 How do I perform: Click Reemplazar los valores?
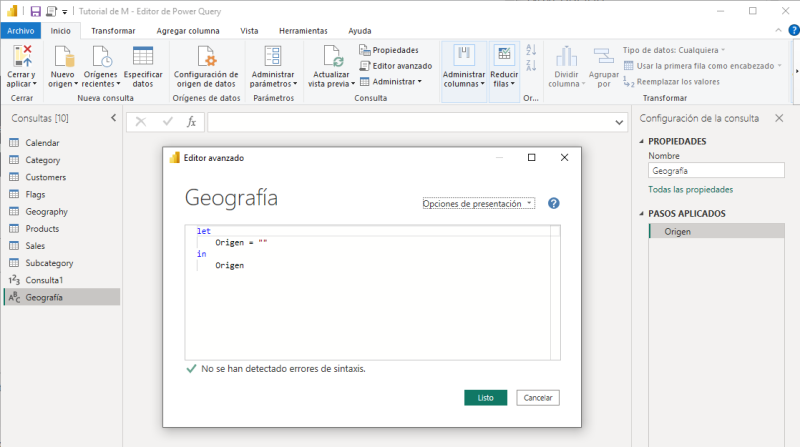pyautogui.click(x=671, y=82)
